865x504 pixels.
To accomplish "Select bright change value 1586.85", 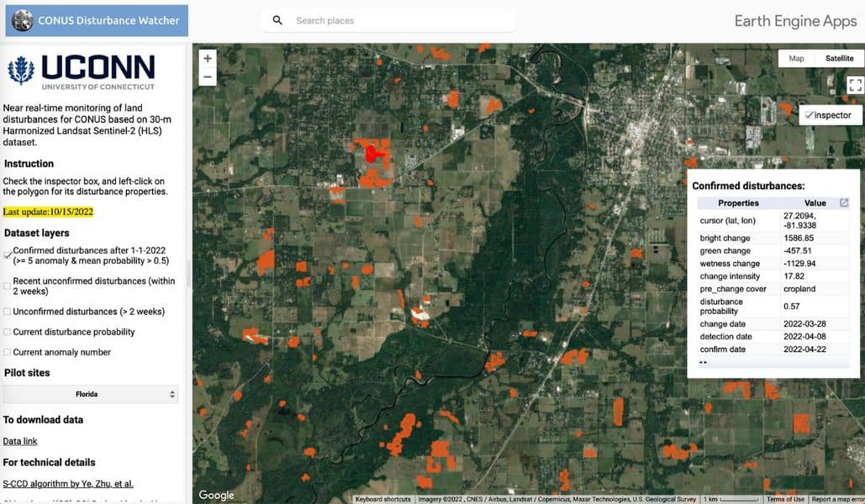I will click(799, 239).
